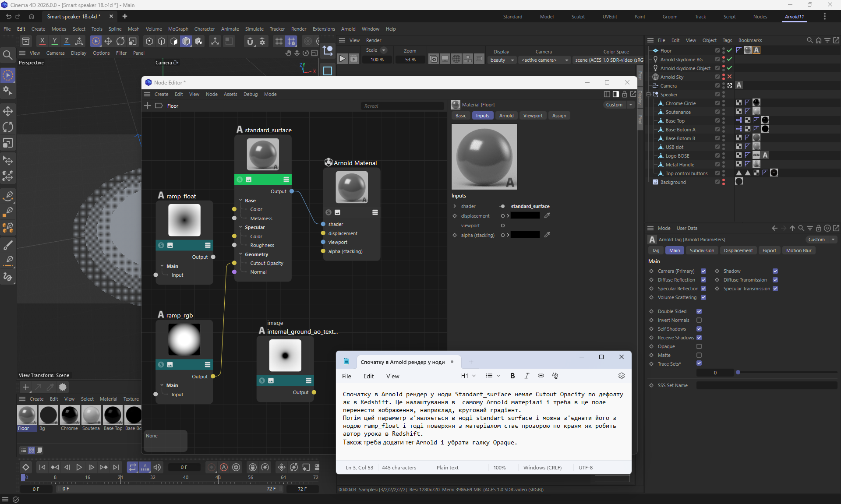841x504 pixels.
Task: Click the Trace Sets slider handle
Action: [738, 372]
